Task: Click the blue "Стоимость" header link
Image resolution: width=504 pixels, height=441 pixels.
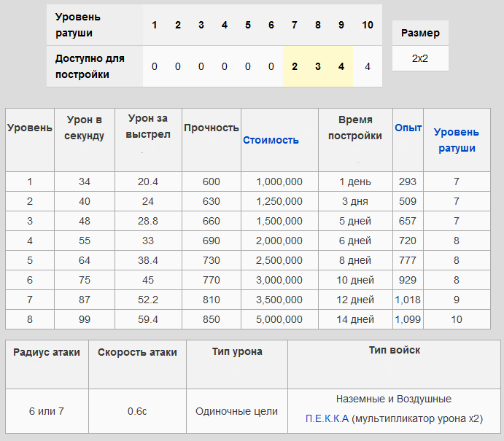Action: [x=271, y=140]
